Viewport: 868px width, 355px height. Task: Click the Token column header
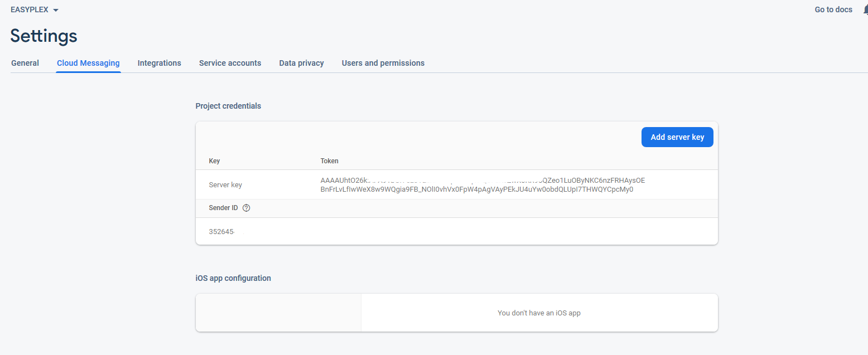click(x=329, y=161)
